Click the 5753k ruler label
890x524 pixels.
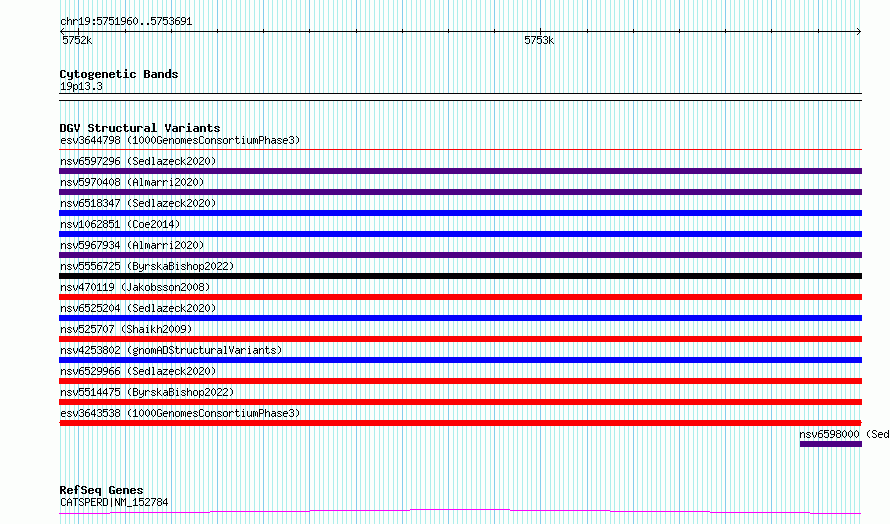pos(539,40)
